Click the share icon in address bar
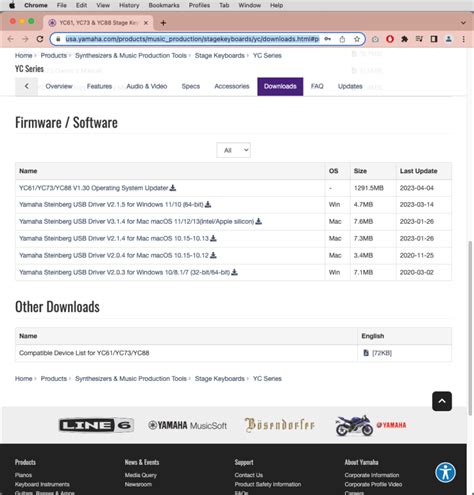474x495 pixels. tap(342, 39)
